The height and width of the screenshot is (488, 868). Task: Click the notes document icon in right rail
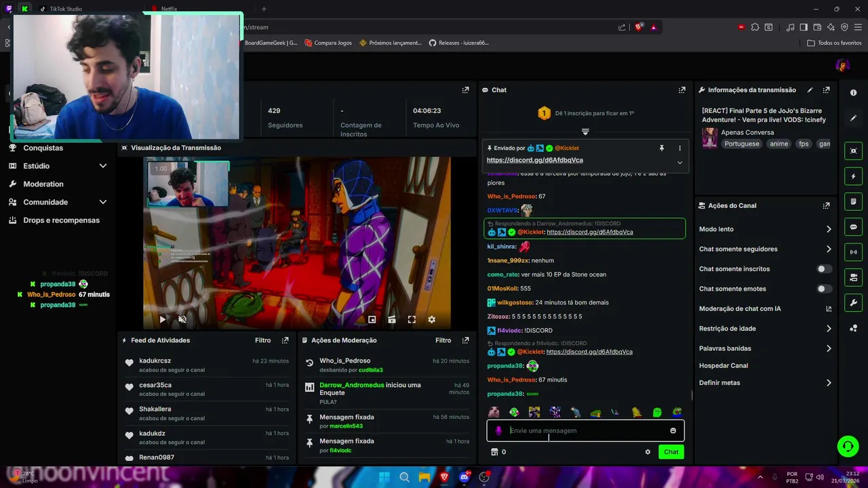[x=853, y=202]
